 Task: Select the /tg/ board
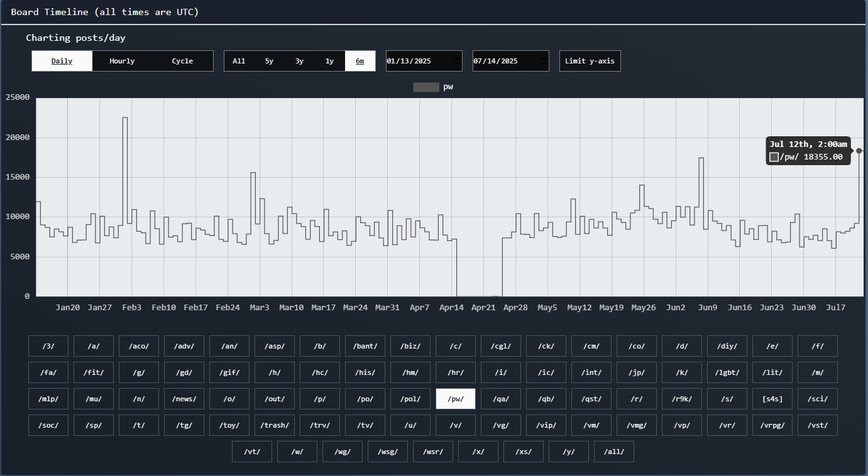coord(184,425)
